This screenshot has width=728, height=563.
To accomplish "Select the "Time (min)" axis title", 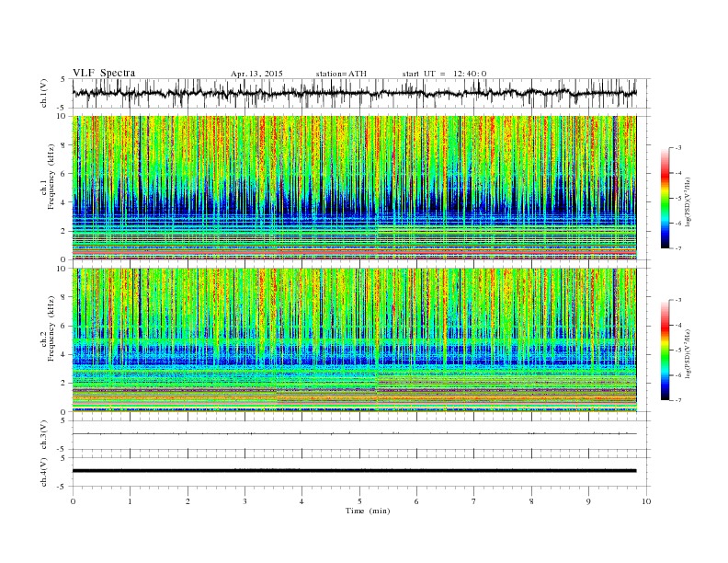I will click(368, 511).
